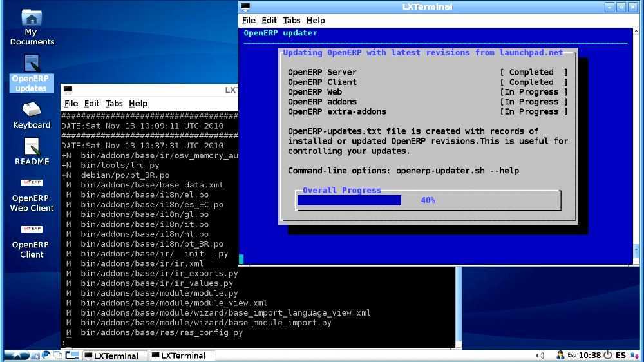The image size is (644, 362).
Task: Click the DATE 10:09:11 UTC line
Action: click(142, 126)
